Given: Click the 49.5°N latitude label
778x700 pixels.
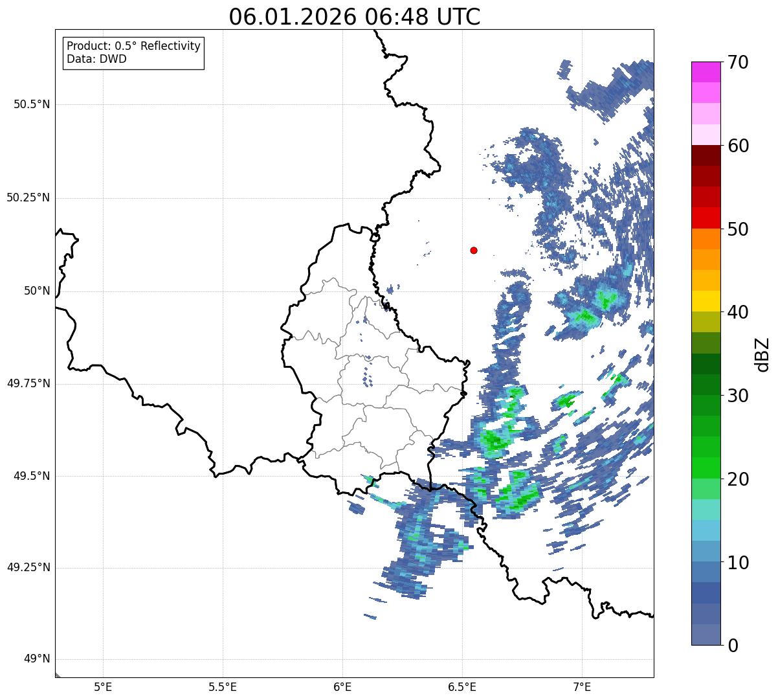Looking at the screenshot, I should tap(32, 476).
